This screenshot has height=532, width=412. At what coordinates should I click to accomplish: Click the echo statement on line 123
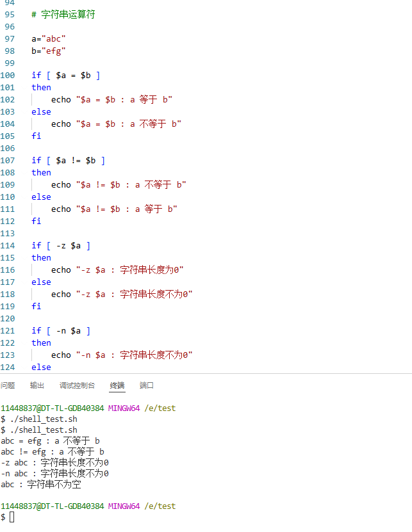(x=122, y=355)
